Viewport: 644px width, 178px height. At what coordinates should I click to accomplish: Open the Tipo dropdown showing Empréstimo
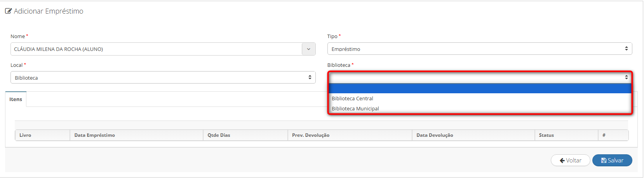click(480, 49)
